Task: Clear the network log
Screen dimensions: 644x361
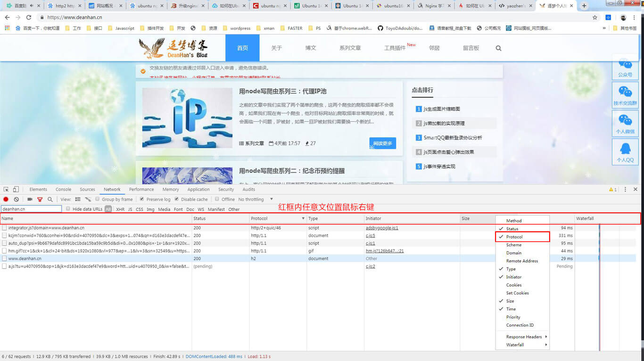Action: pos(17,199)
